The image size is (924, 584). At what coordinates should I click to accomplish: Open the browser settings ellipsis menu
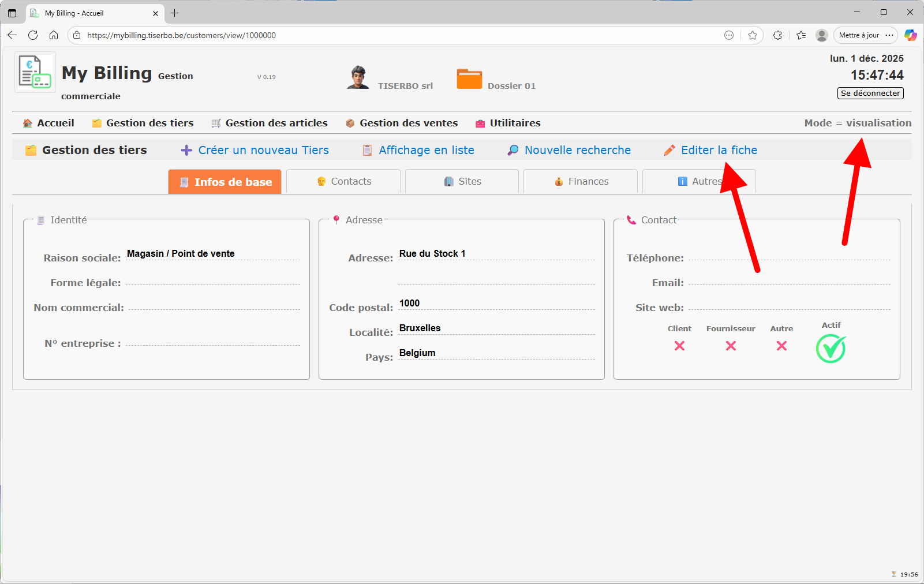tap(891, 35)
